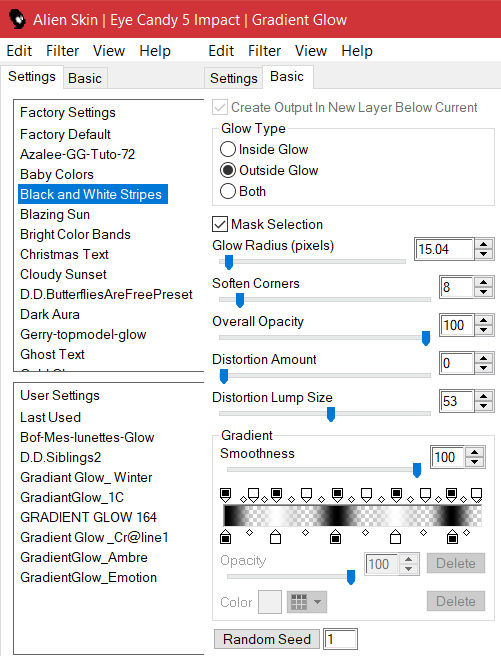Open Edit menu left of the first Filter menu
The height and width of the screenshot is (656, 501).
click(19, 51)
